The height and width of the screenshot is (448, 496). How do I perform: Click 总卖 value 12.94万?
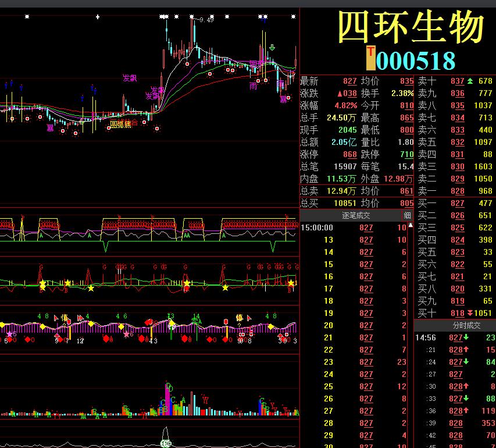(x=342, y=191)
